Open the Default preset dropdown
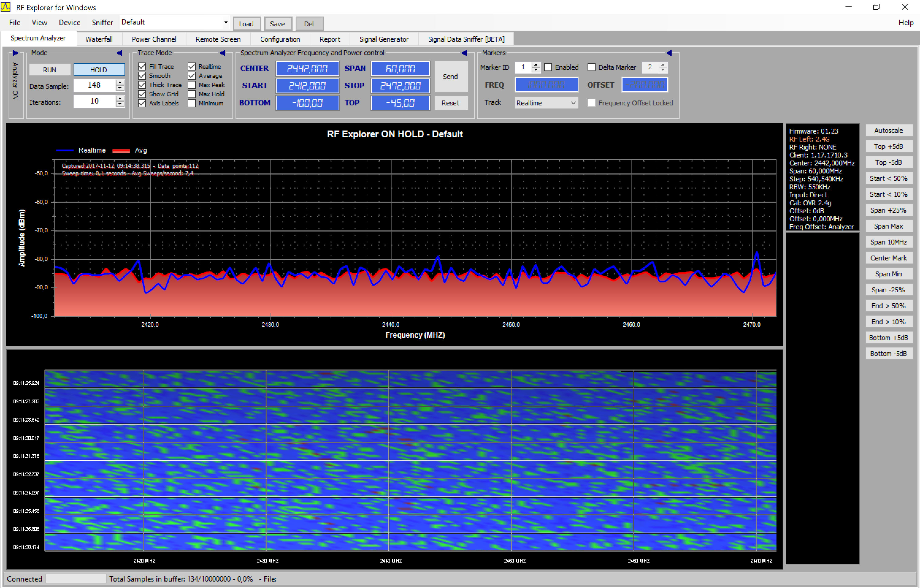The width and height of the screenshot is (920, 588). tap(226, 23)
